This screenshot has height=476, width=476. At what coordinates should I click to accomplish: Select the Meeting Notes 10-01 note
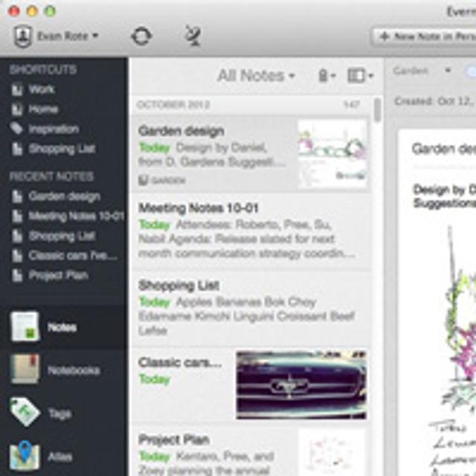click(x=251, y=231)
